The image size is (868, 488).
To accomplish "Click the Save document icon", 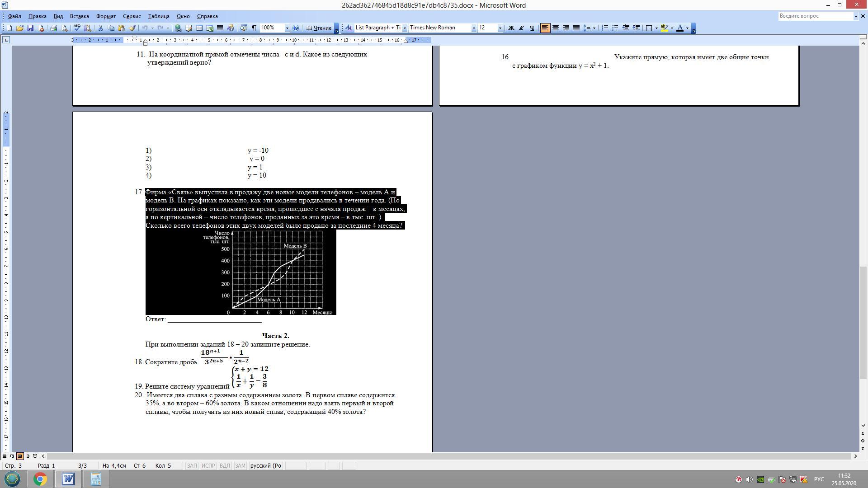I will point(30,28).
